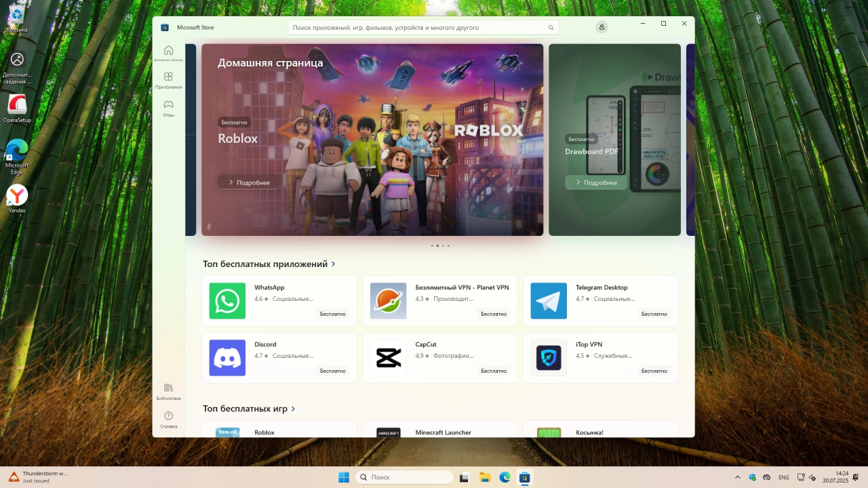Click Бесплатно button on CapCut card

494,371
